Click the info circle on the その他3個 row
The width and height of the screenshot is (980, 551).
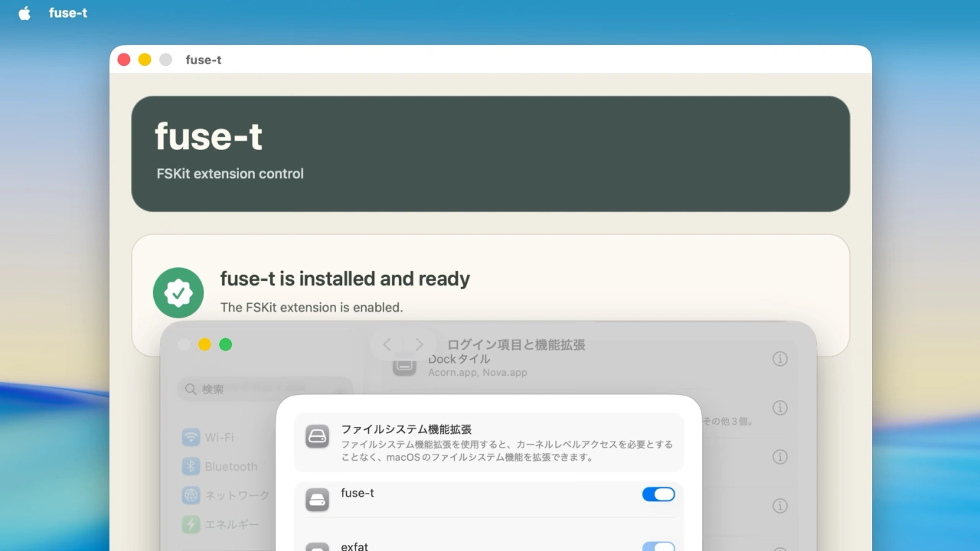coord(780,408)
